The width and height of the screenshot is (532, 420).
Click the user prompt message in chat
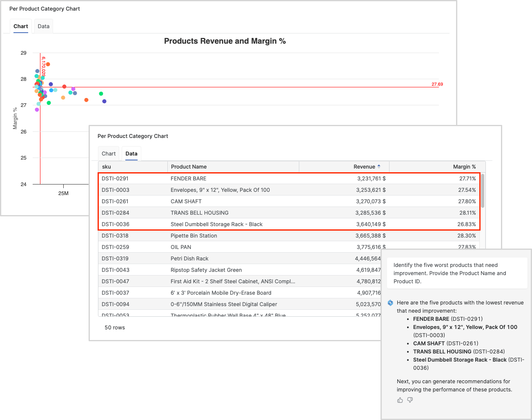pyautogui.click(x=454, y=273)
